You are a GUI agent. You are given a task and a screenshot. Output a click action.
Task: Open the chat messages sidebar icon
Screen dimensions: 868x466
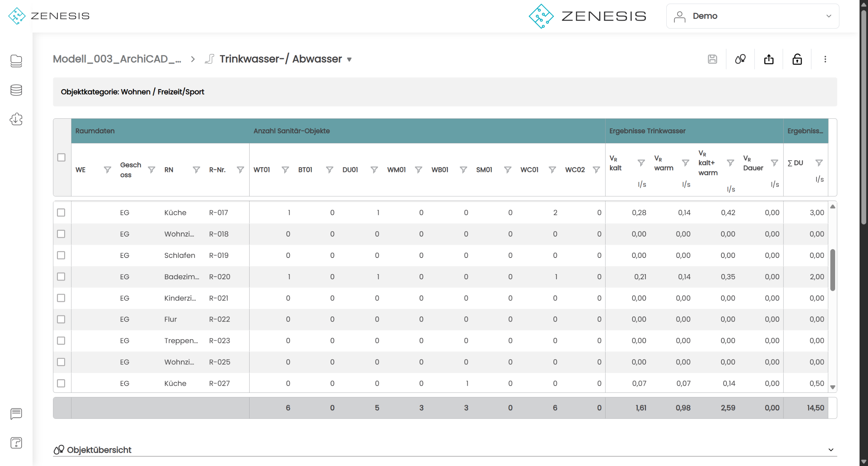click(x=16, y=413)
